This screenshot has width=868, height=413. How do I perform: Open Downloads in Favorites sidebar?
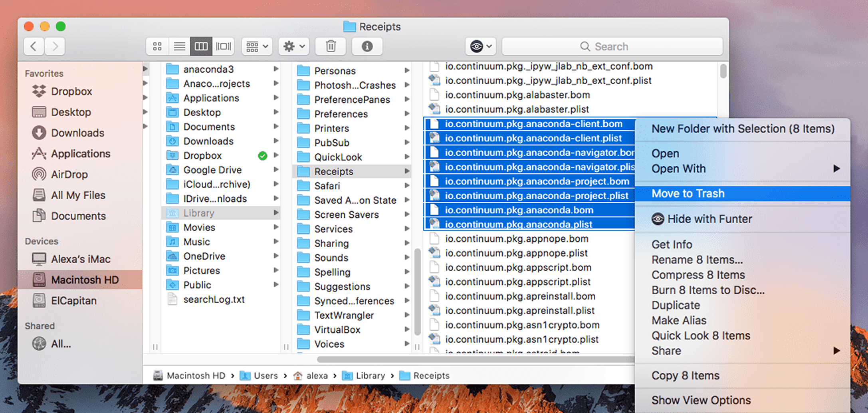[77, 133]
